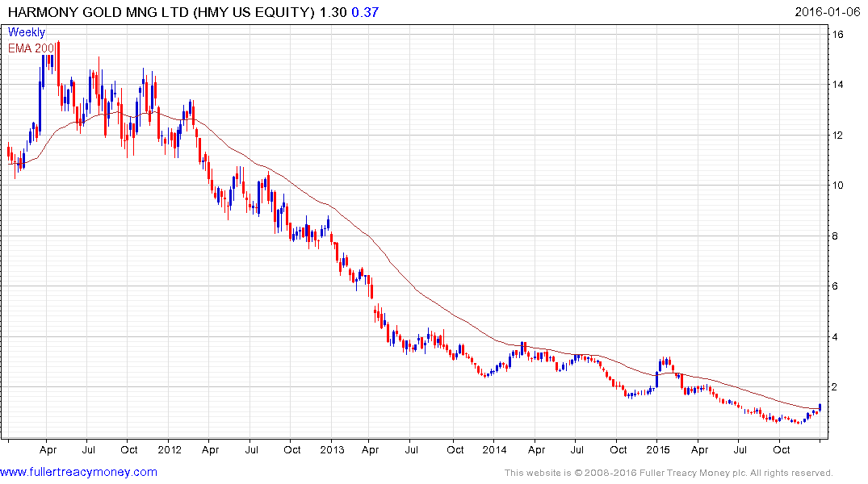Click the 2 price axis label

pos(835,387)
